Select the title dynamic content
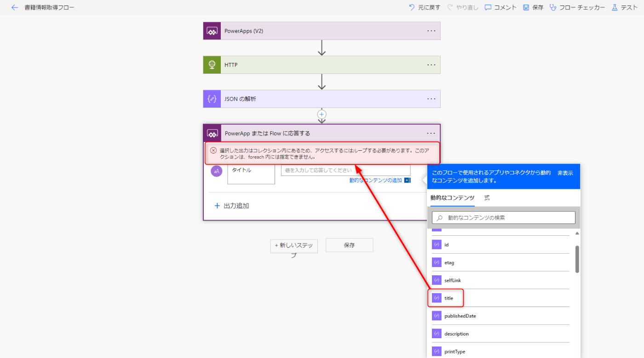 500,298
